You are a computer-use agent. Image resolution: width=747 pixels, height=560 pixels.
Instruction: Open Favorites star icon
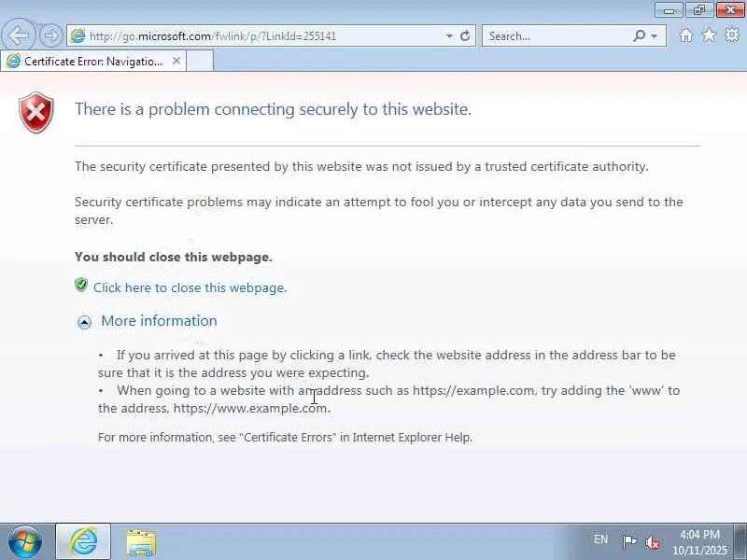(709, 35)
